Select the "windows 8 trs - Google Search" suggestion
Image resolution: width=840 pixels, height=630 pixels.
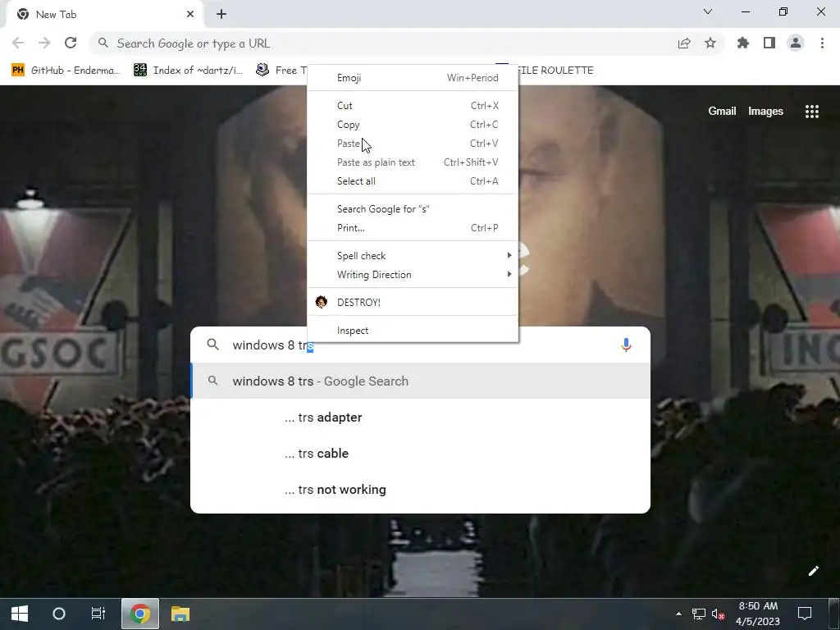[x=421, y=381]
